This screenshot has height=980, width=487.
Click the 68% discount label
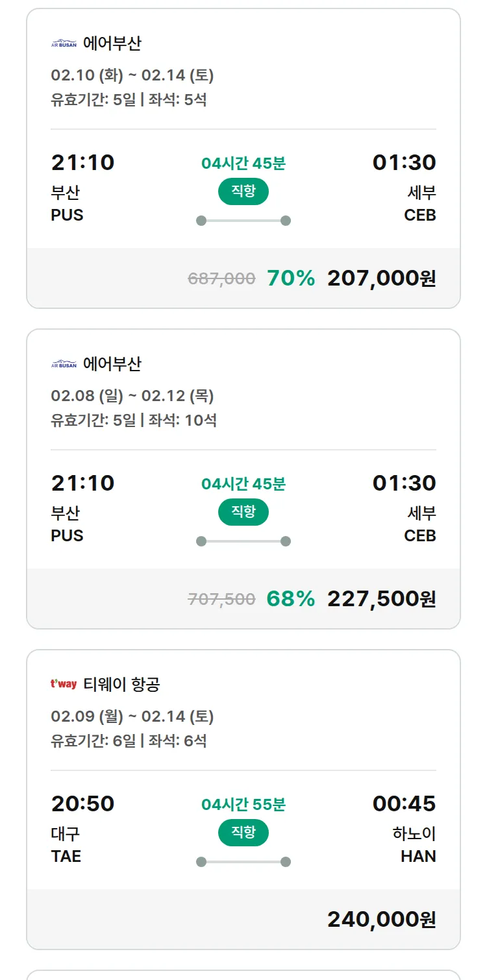click(x=291, y=599)
